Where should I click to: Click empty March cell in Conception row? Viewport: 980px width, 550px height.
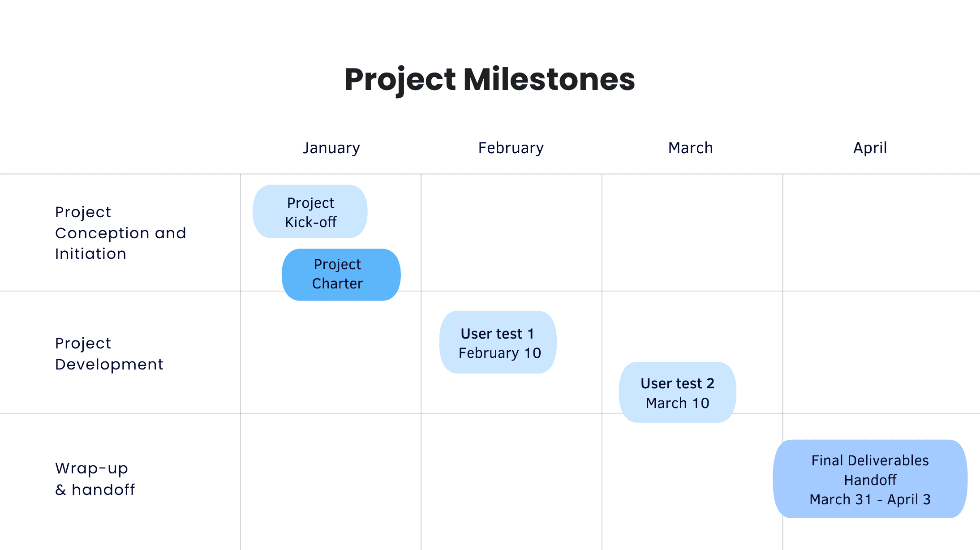point(692,233)
